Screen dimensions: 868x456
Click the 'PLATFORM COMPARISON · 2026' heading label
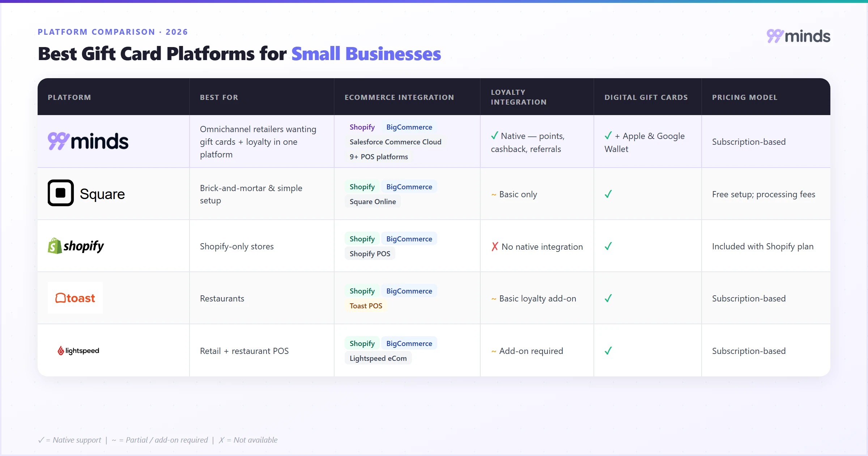tap(113, 32)
